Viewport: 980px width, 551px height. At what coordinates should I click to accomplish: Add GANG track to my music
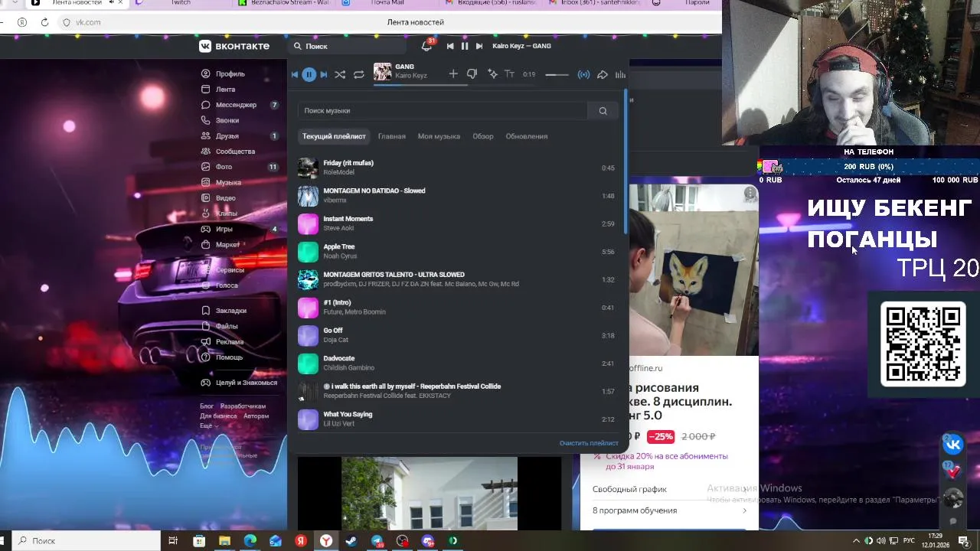pyautogui.click(x=453, y=74)
